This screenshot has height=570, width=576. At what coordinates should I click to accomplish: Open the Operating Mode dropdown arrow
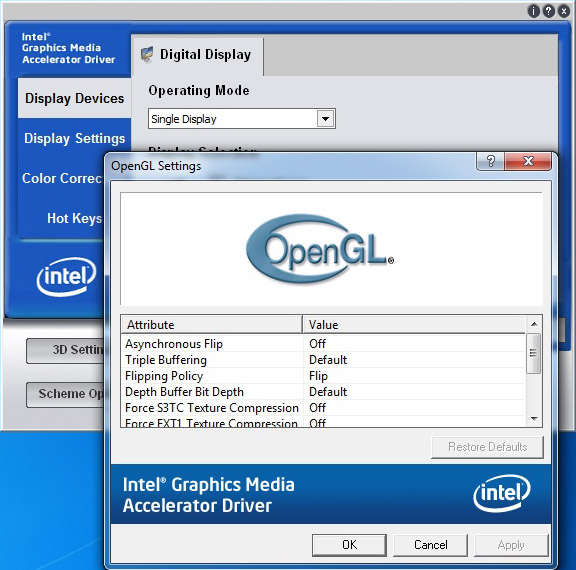[x=325, y=119]
